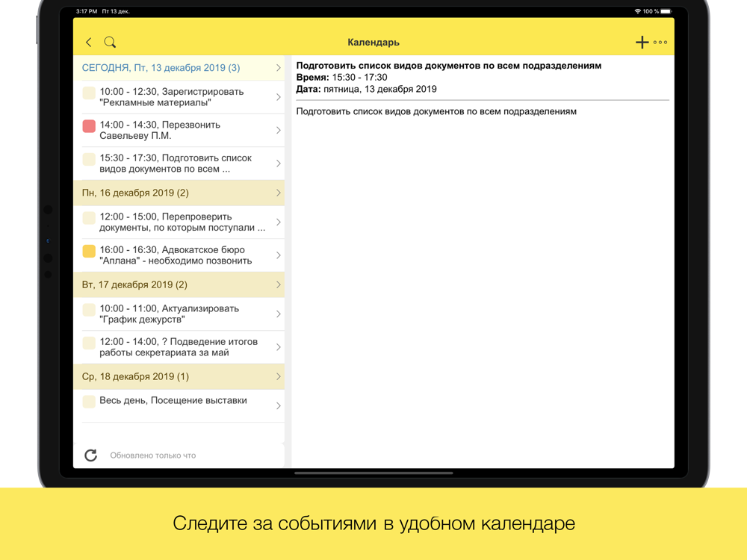Open 14:00 - 14:30 Перезвонить Савельеву event
This screenshot has width=747, height=560.
pos(179,130)
